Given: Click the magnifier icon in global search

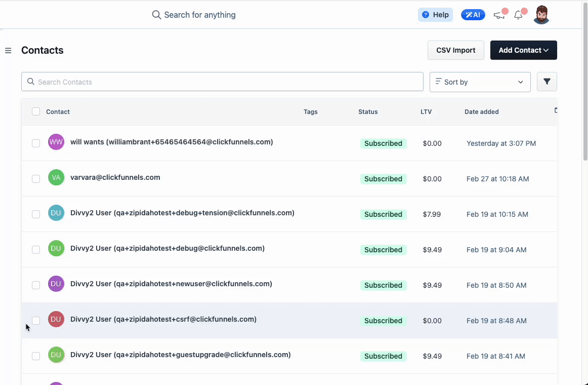Looking at the screenshot, I should (156, 15).
